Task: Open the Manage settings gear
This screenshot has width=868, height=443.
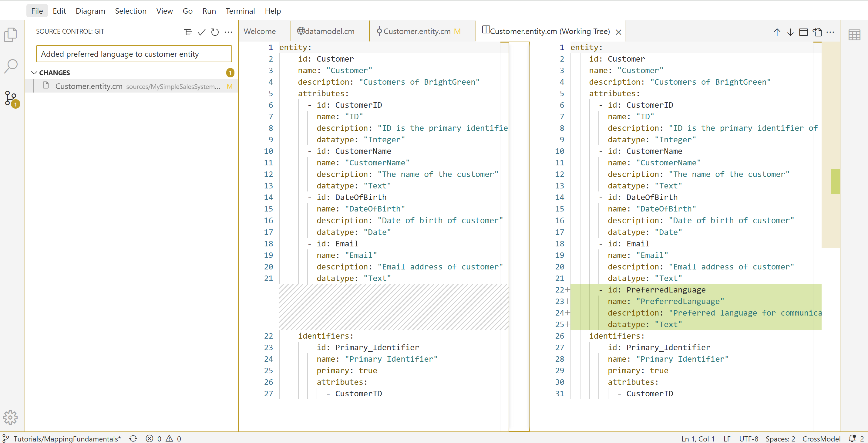Action: click(10, 418)
